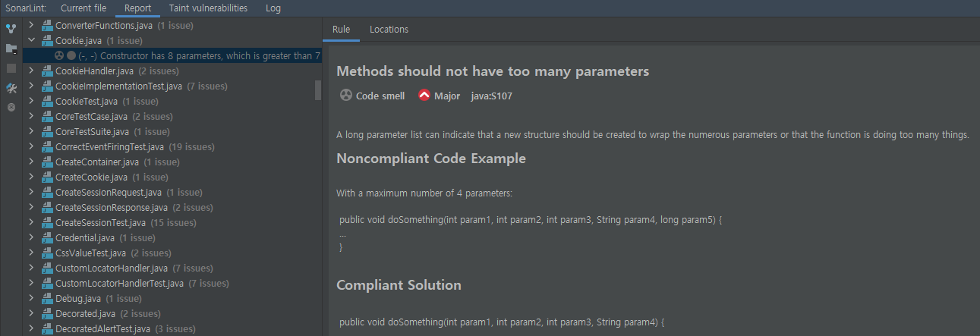Image resolution: width=980 pixels, height=336 pixels.
Task: Select Decorated.java row
Action: 172,313
